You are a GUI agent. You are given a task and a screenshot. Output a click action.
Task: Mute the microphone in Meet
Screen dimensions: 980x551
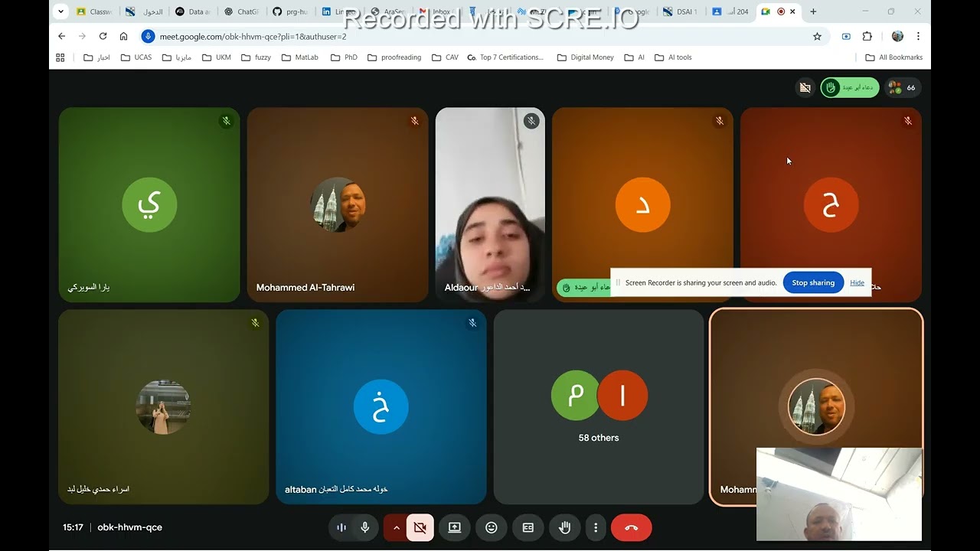tap(365, 527)
